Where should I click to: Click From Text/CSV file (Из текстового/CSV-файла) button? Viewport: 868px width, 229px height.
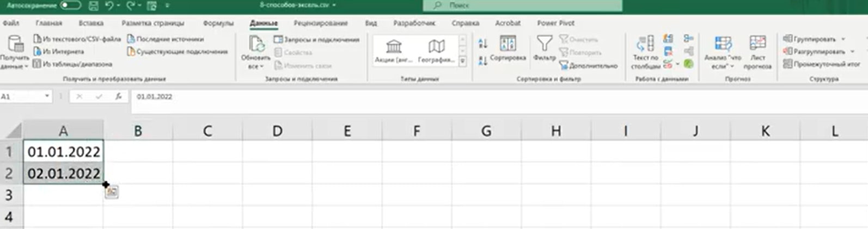pyautogui.click(x=77, y=39)
